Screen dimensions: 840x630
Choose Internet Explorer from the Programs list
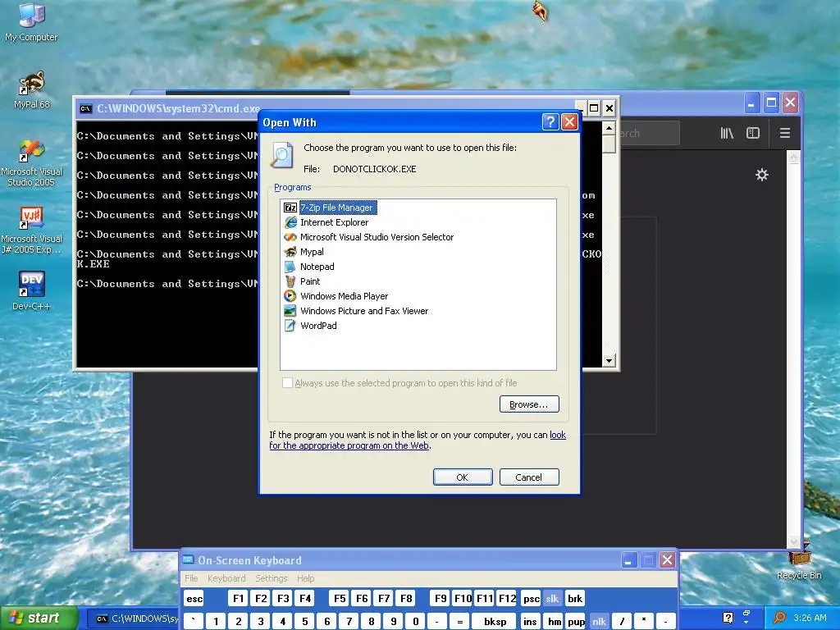[x=326, y=222]
